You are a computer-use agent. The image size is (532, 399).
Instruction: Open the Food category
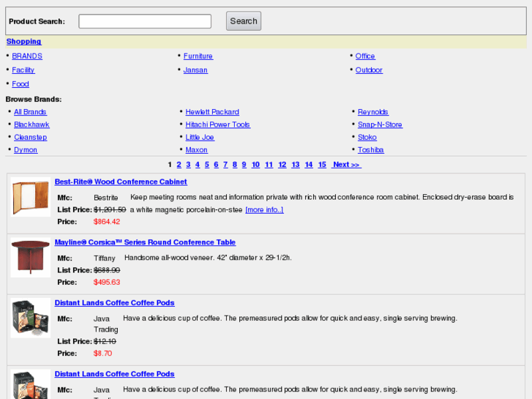pyautogui.click(x=20, y=84)
